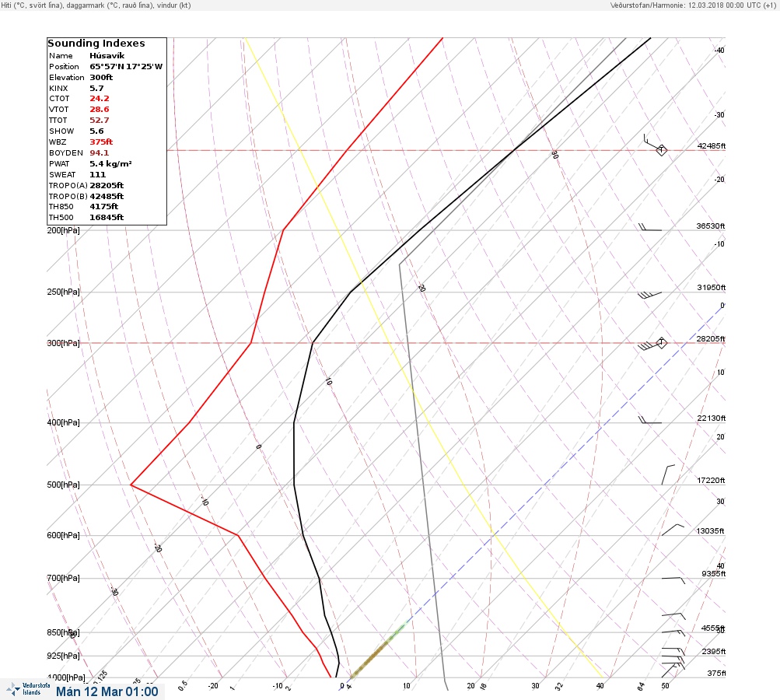Click the Veðurstofan/Harmonie header text

[693, 5]
